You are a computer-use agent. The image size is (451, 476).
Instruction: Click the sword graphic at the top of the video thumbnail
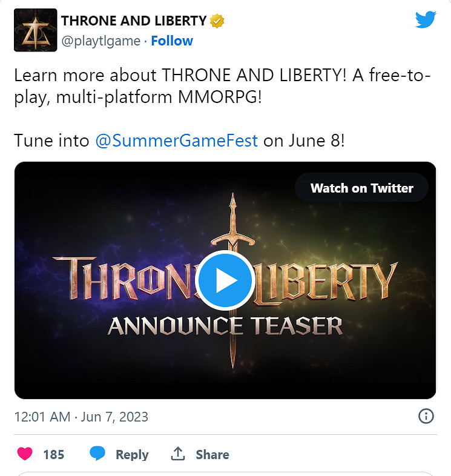[x=233, y=222]
